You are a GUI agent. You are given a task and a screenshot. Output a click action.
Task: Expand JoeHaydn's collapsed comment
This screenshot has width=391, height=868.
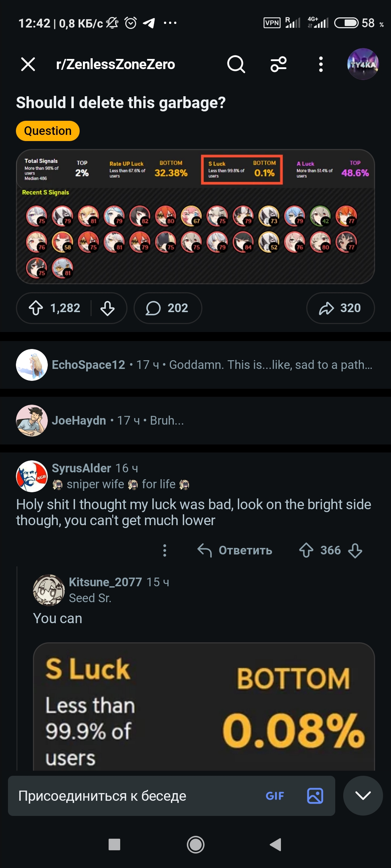point(195,420)
